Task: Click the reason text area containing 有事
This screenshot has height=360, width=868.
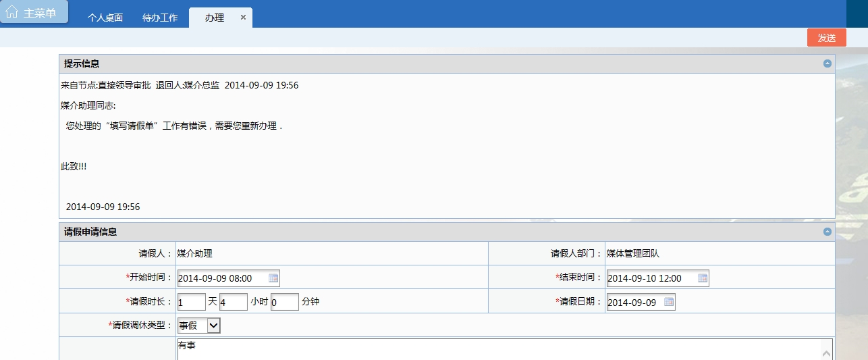Action: pyautogui.click(x=504, y=349)
